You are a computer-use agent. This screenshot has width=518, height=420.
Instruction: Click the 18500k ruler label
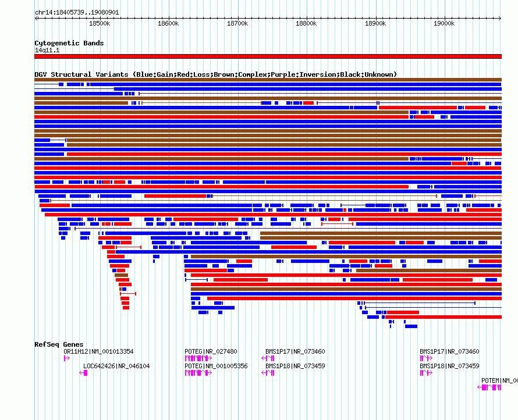pyautogui.click(x=100, y=23)
